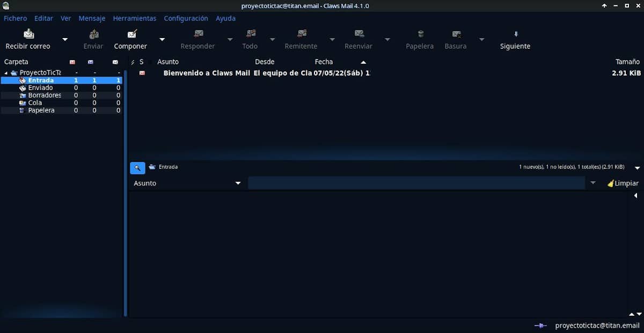
Task: Toggle the quick search magnifier button
Action: [137, 168]
